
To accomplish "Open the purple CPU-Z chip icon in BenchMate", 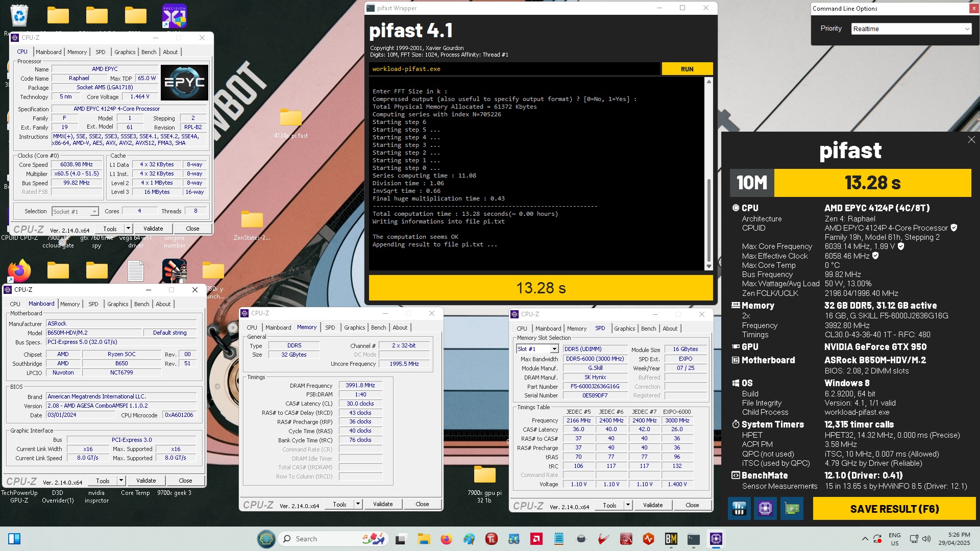I will click(x=765, y=509).
